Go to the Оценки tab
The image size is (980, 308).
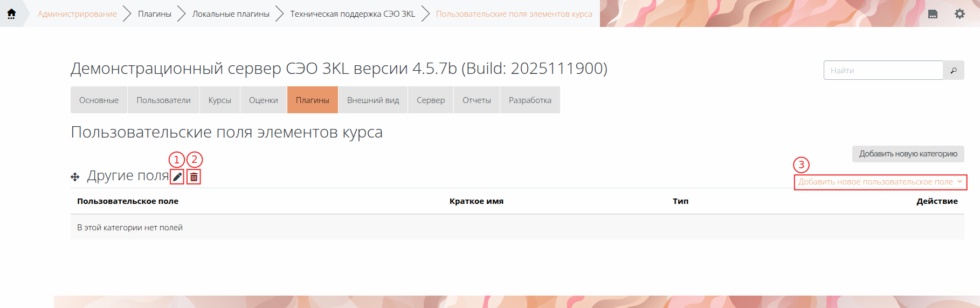tap(263, 100)
